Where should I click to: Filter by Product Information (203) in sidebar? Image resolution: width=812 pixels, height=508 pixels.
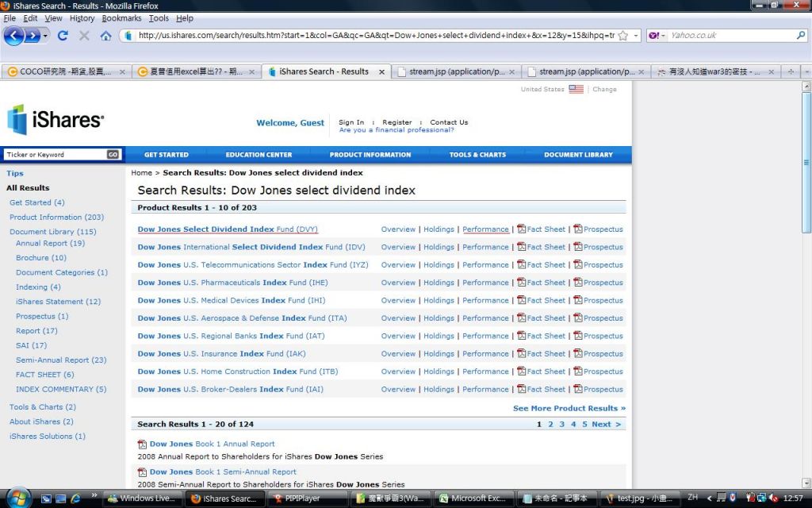56,217
